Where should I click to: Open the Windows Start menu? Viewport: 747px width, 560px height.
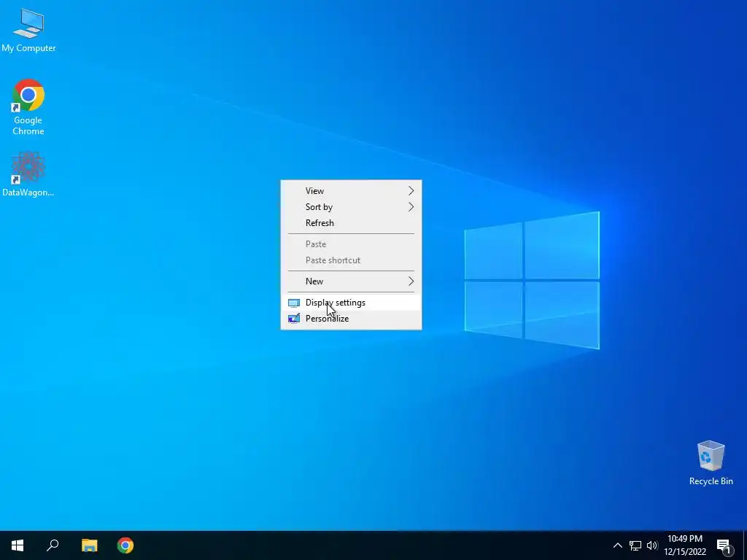pyautogui.click(x=18, y=545)
